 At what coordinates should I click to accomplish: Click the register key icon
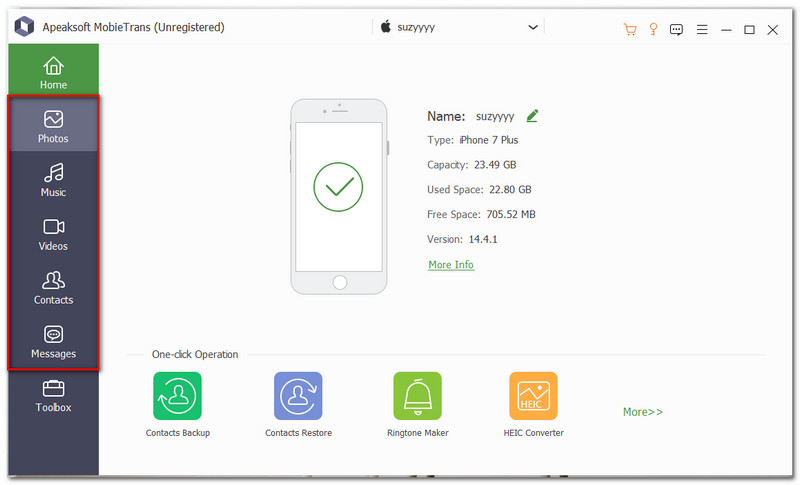653,29
